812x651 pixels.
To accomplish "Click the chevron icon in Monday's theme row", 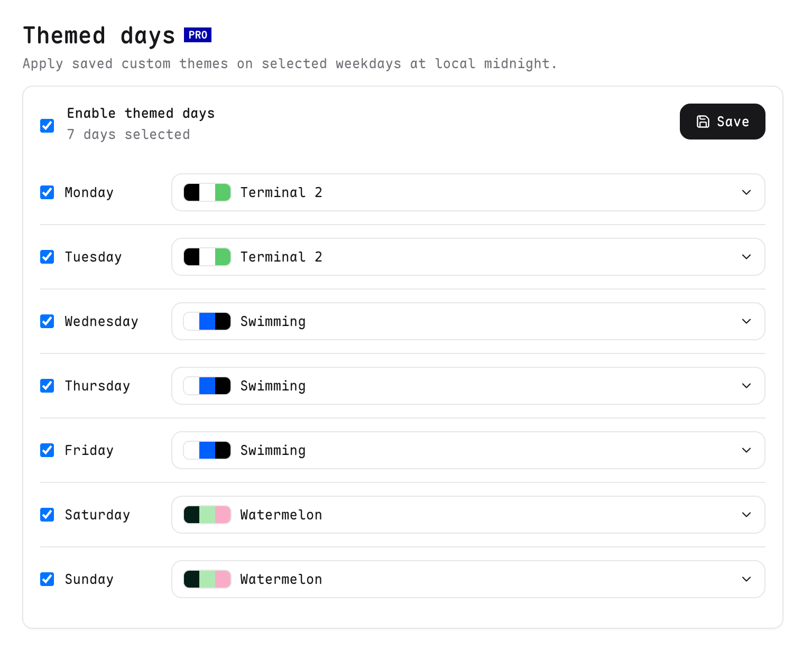I will click(746, 192).
